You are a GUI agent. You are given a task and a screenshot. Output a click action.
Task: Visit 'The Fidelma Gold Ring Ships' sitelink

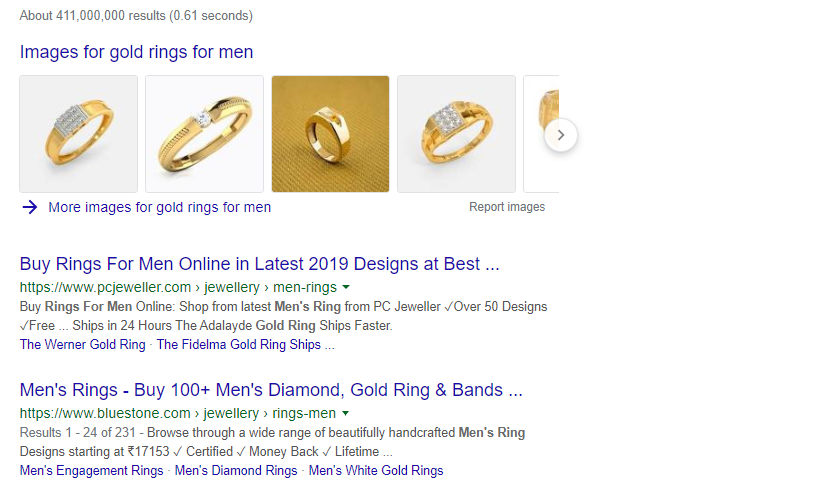click(x=239, y=344)
